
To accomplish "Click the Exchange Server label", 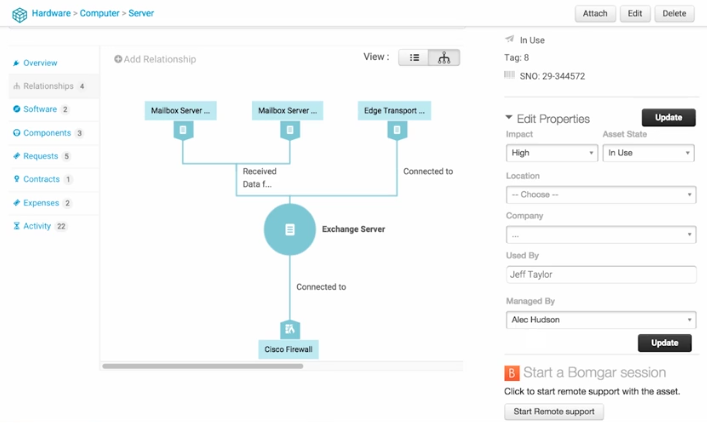I will (x=354, y=229).
